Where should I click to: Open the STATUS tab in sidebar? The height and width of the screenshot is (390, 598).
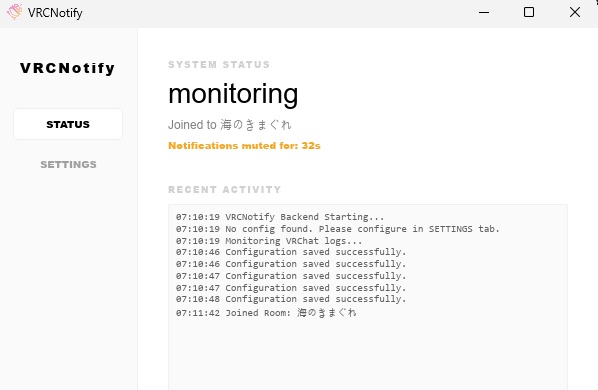(x=68, y=124)
